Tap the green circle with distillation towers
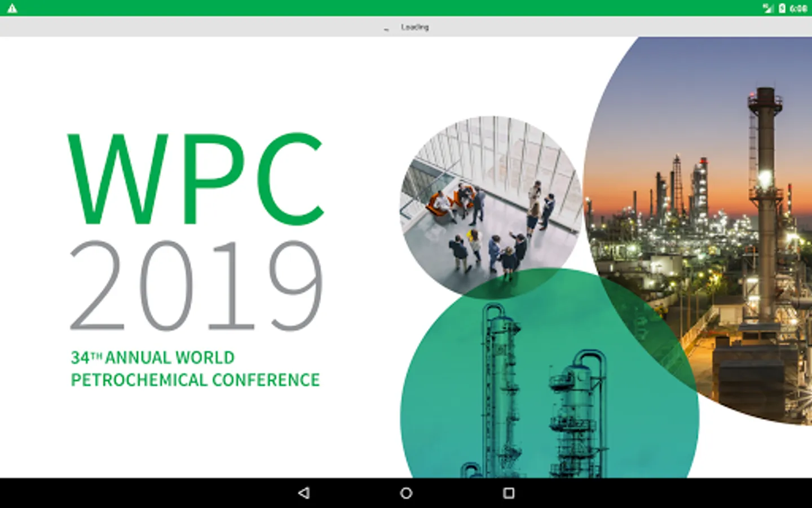 coord(550,374)
